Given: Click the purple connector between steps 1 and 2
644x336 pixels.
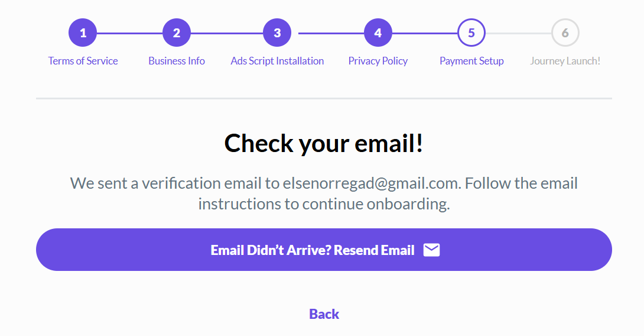Looking at the screenshot, I should click(129, 34).
